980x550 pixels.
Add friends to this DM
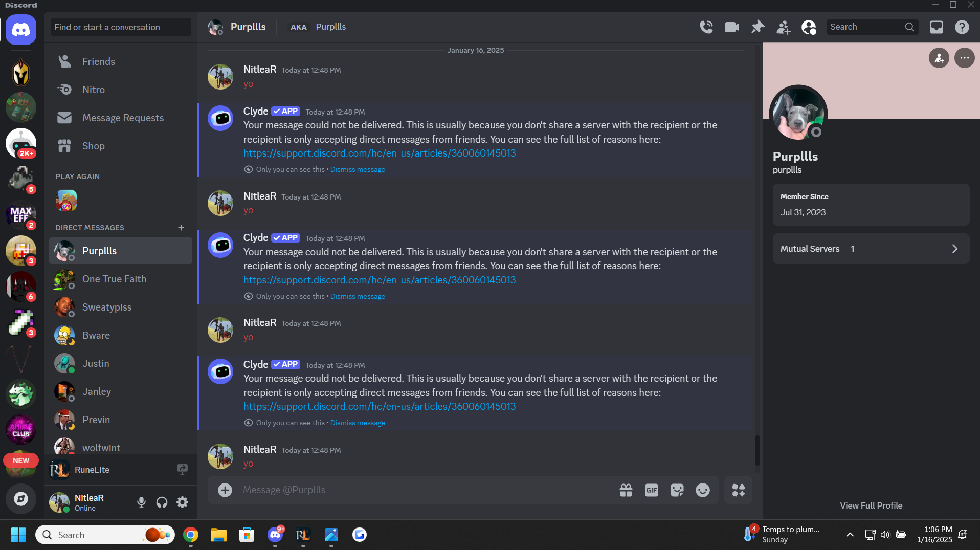[x=783, y=27]
